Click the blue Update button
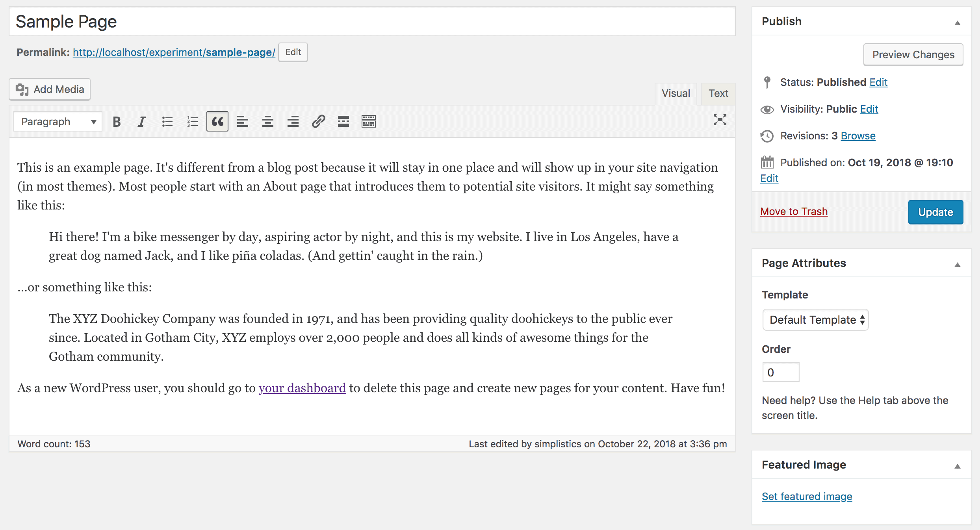 (935, 212)
